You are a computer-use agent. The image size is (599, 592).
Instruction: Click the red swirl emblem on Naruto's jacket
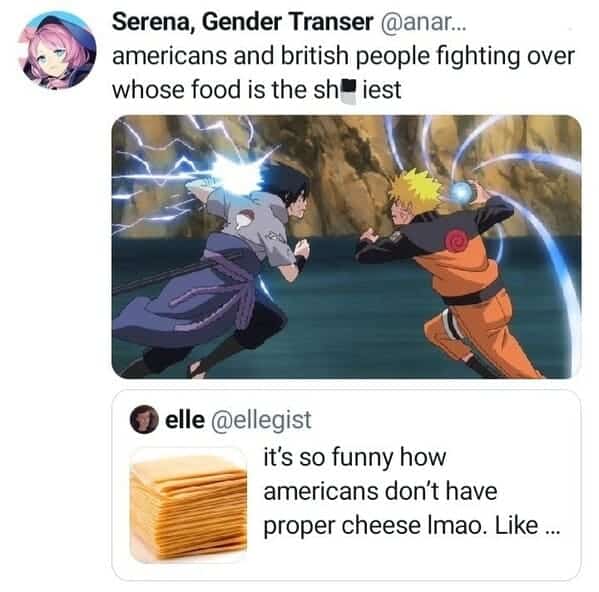[457, 240]
